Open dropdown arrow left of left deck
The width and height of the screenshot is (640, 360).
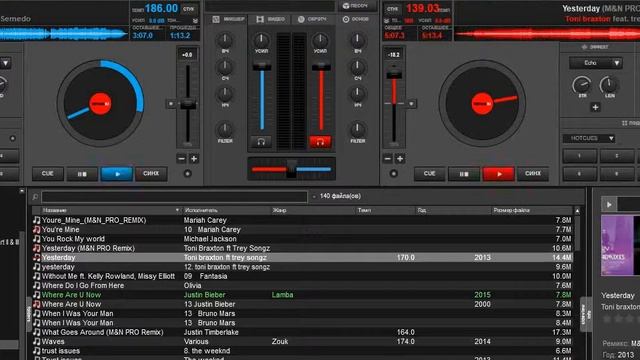(x=5, y=63)
